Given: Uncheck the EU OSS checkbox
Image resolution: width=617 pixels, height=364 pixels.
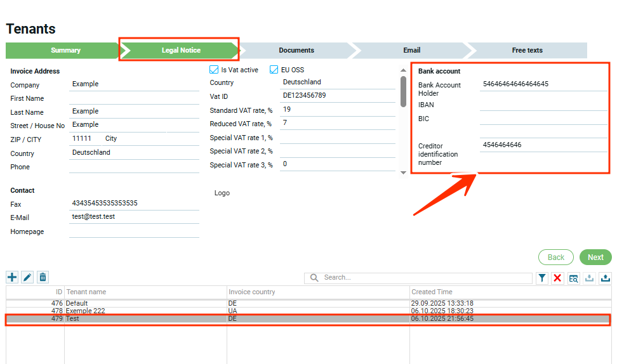Looking at the screenshot, I should click(x=274, y=70).
